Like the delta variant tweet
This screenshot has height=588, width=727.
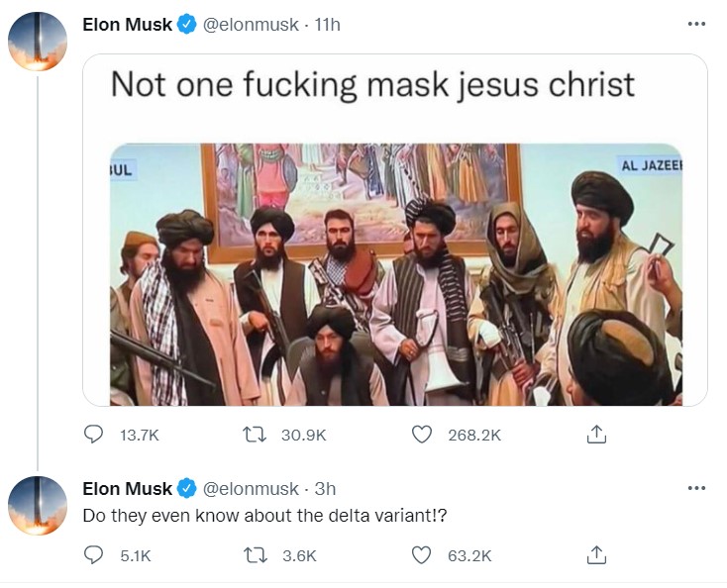click(x=422, y=555)
